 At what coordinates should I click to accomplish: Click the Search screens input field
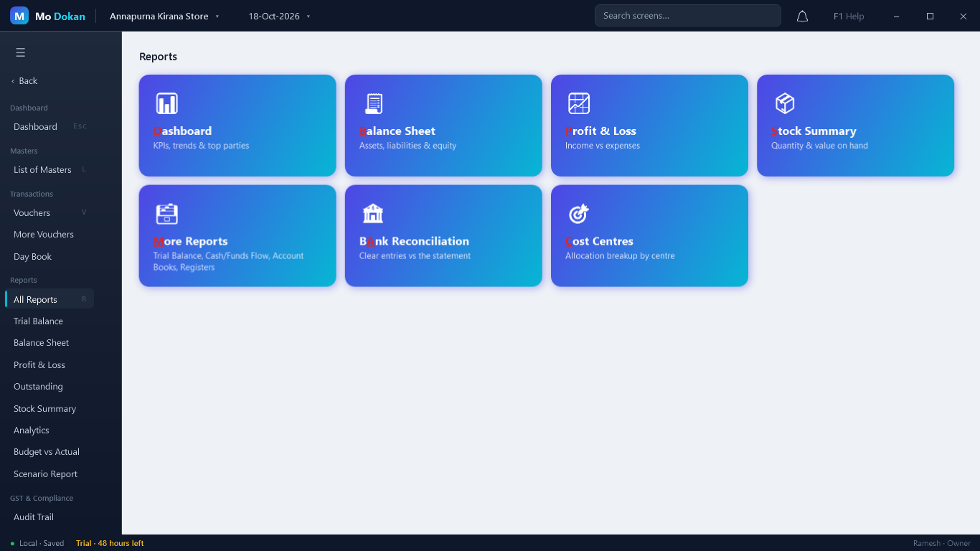coord(687,16)
